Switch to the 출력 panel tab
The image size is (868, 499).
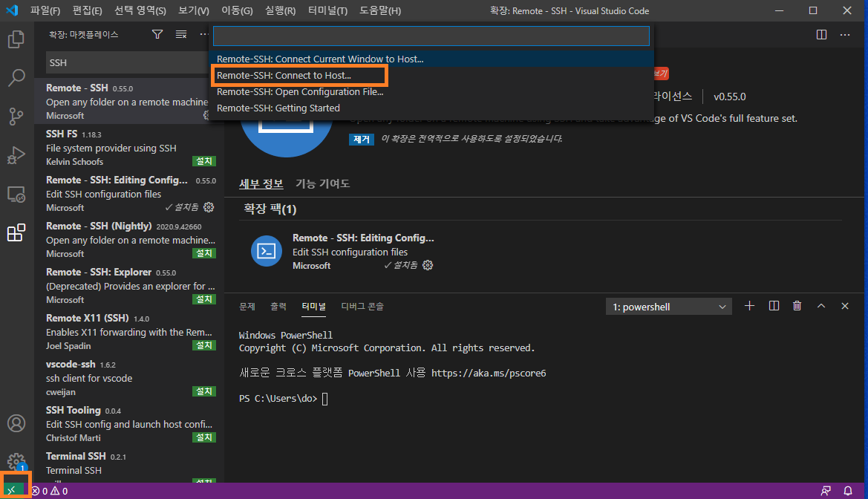[278, 306]
